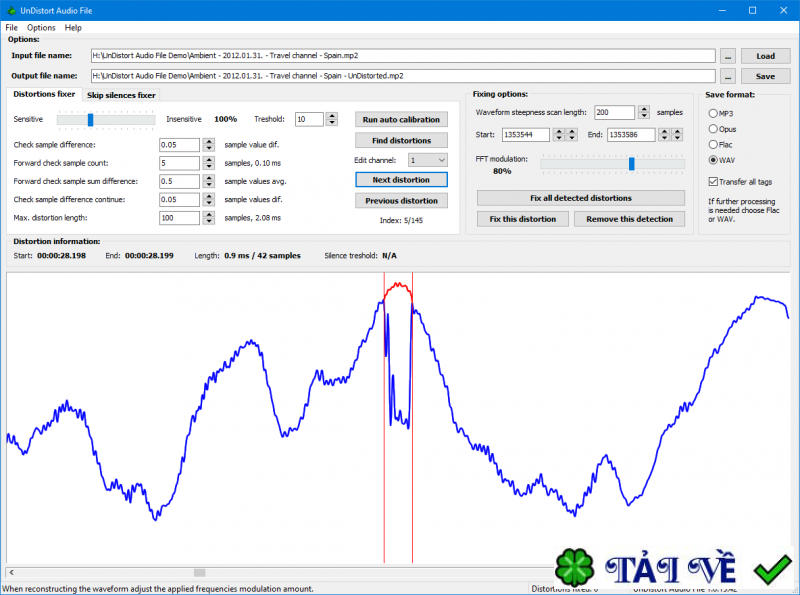This screenshot has height=595, width=800.
Task: Increase the Start sample position stepper
Action: coord(558,131)
